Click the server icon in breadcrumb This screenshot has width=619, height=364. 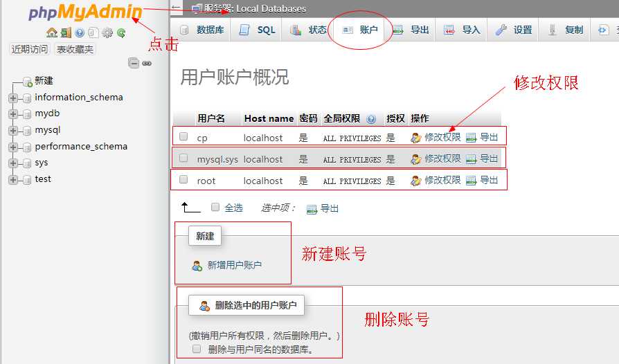tap(197, 9)
